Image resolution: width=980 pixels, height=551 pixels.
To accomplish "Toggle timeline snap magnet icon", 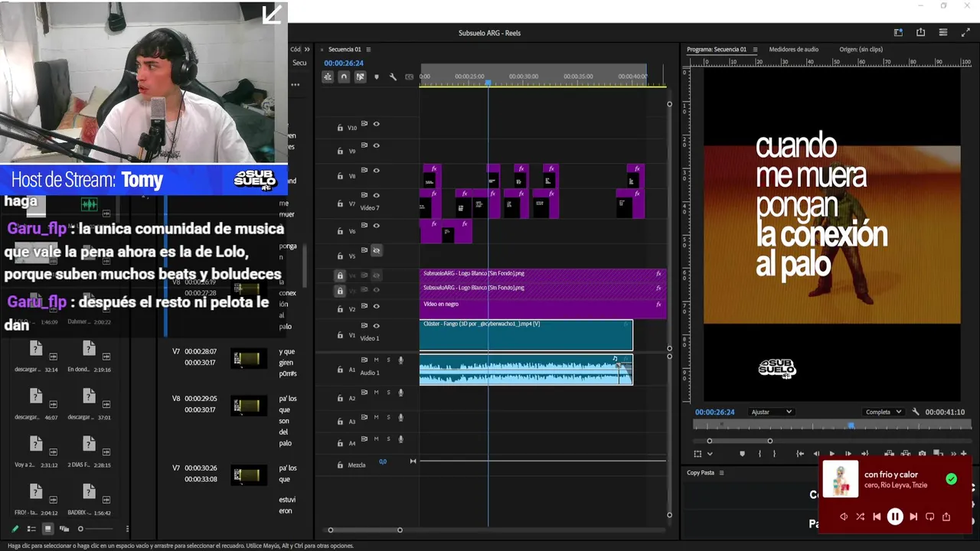I will [x=344, y=77].
